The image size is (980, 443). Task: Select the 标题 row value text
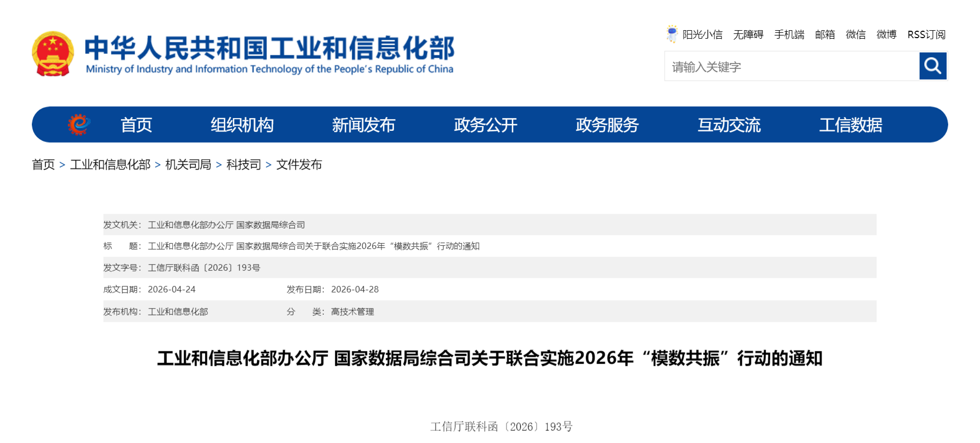(314, 246)
